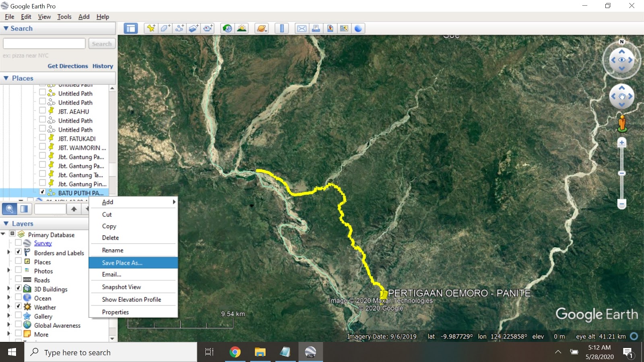The height and width of the screenshot is (362, 644).
Task: Click the panel view toggle beside the magnifier
Action: (24, 209)
